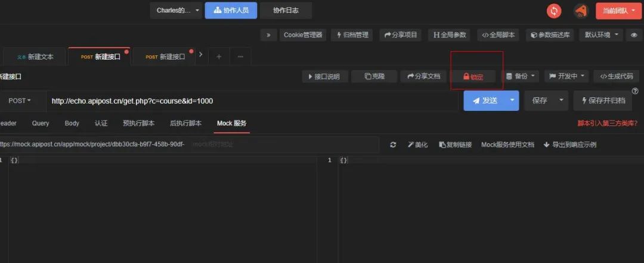Open the tab more-options ellipsis button
Screen dimensions: 644x263
[x=240, y=57]
